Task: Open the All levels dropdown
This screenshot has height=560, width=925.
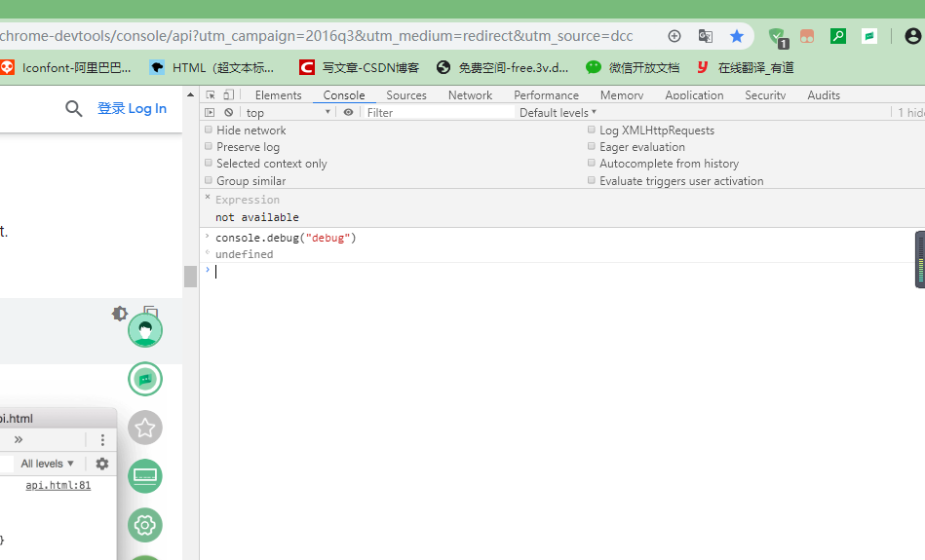Action: tap(47, 464)
